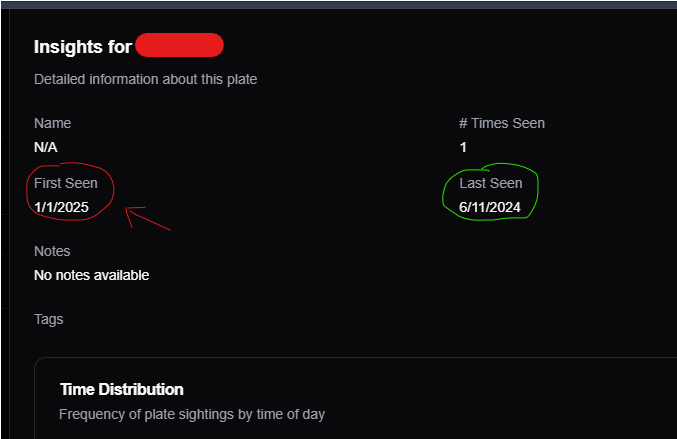The height and width of the screenshot is (439, 677).
Task: Click the 'Time Distribution' card title
Action: [122, 389]
